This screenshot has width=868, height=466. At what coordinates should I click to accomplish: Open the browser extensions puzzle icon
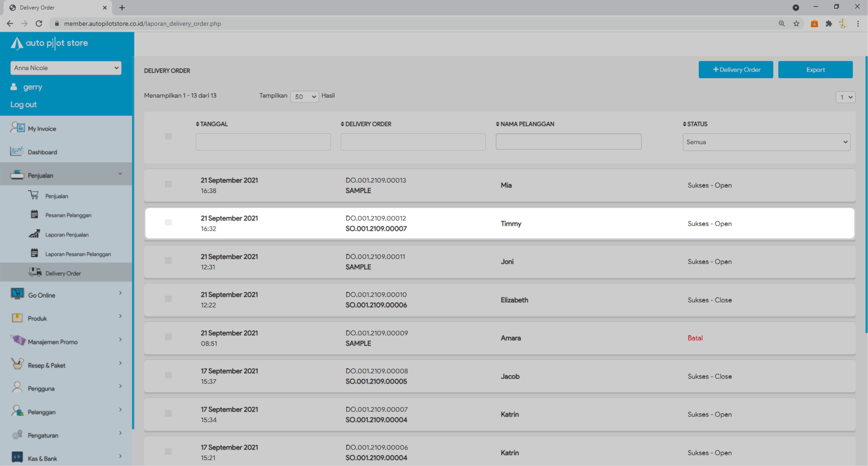pyautogui.click(x=829, y=24)
